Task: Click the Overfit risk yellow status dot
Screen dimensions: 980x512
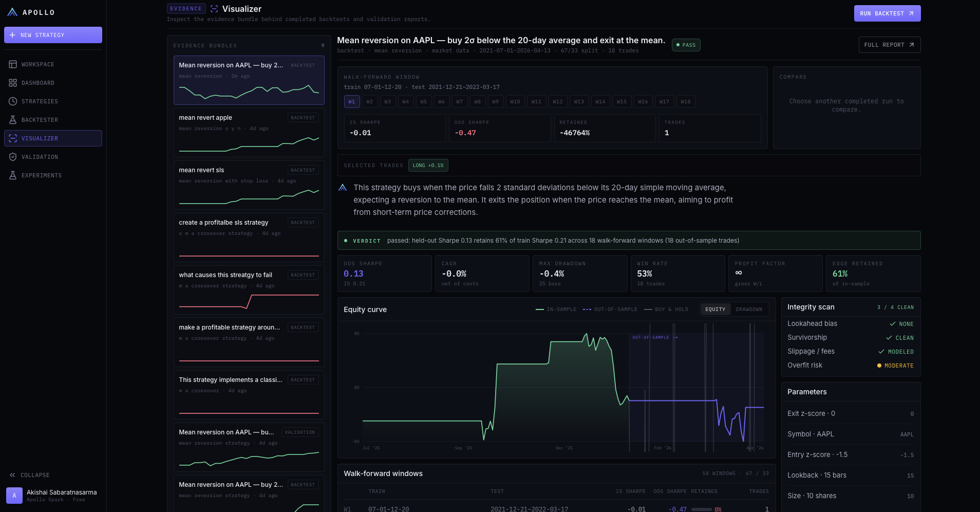Action: pyautogui.click(x=879, y=365)
